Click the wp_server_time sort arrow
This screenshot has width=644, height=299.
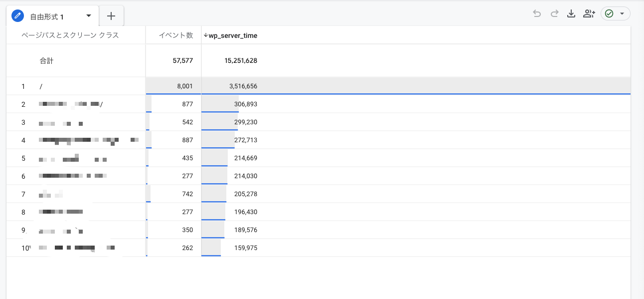(x=205, y=35)
